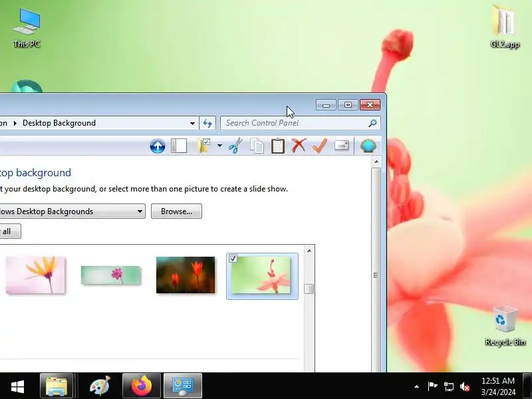
Task: Open the Windows Start button
Action: click(18, 386)
